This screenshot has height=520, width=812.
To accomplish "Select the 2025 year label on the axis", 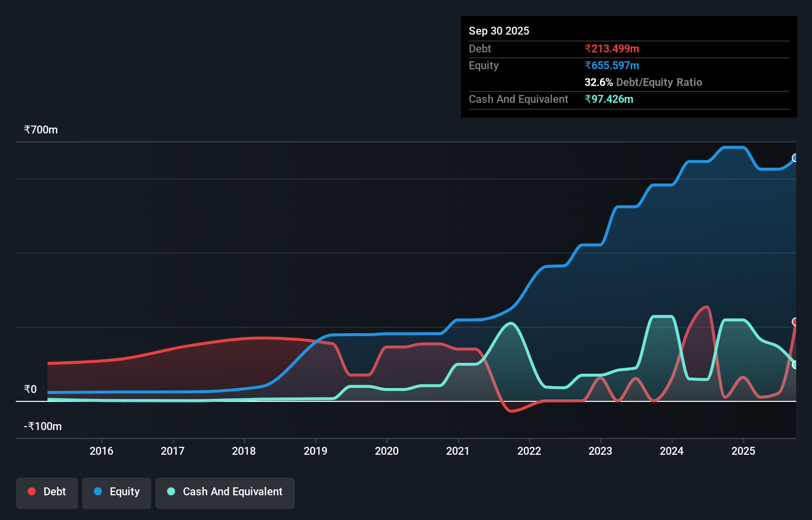I will [744, 451].
